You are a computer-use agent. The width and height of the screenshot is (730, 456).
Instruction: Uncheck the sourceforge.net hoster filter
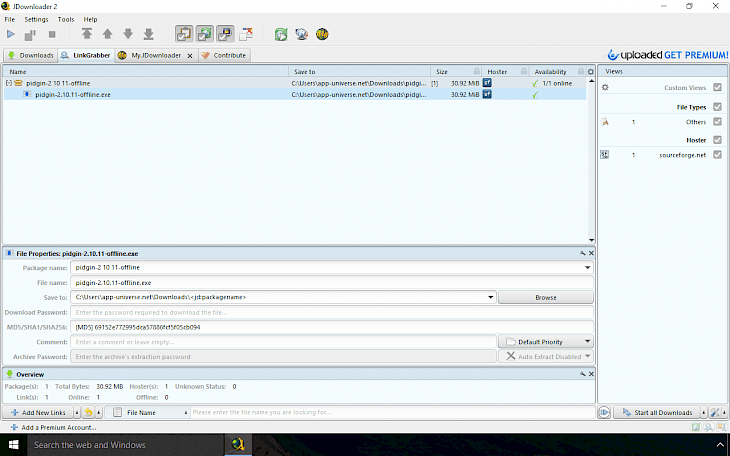tap(717, 155)
